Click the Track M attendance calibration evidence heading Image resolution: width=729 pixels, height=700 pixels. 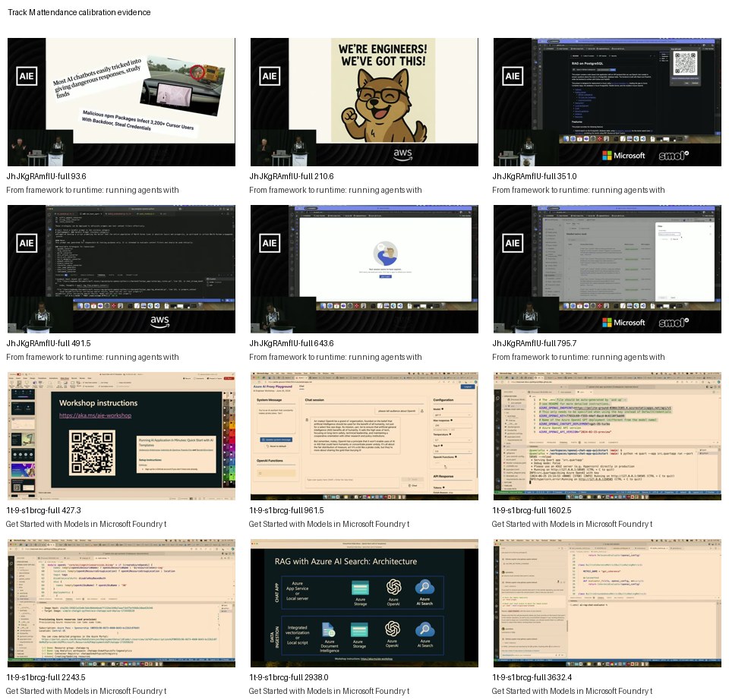click(x=79, y=12)
